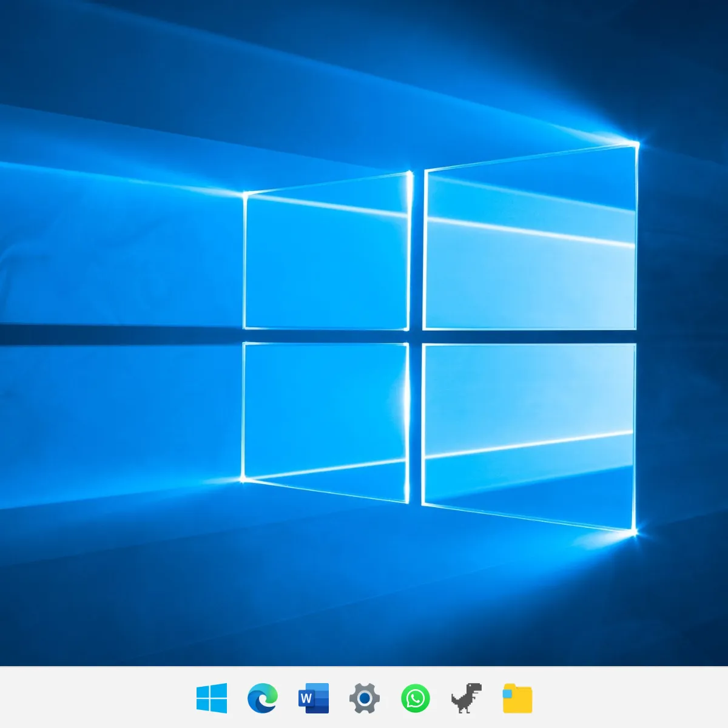Launch WhatsApp from the taskbar
The height and width of the screenshot is (728, 728).
(416, 698)
